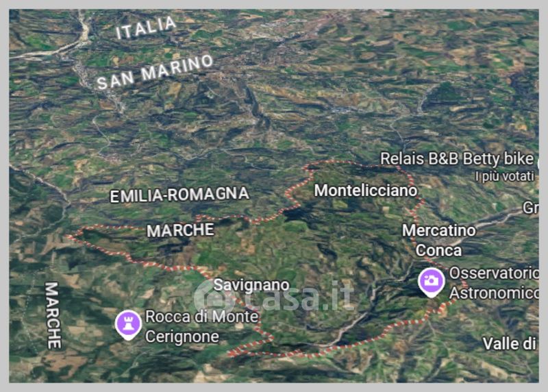Screen dimensions: 548x392
Task: Click the partial 'Gr' label at right edge
Action: 530,208
